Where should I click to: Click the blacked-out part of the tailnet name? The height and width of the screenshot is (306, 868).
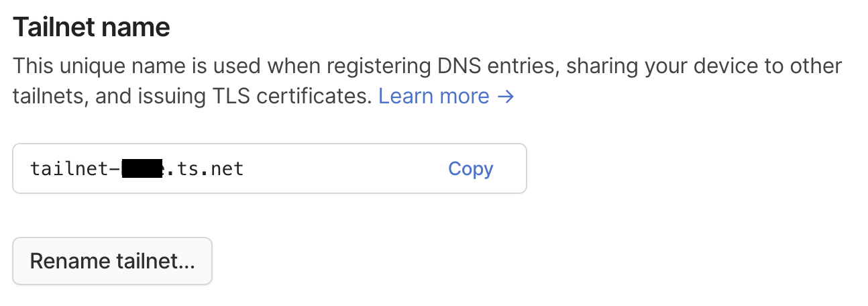pos(143,169)
